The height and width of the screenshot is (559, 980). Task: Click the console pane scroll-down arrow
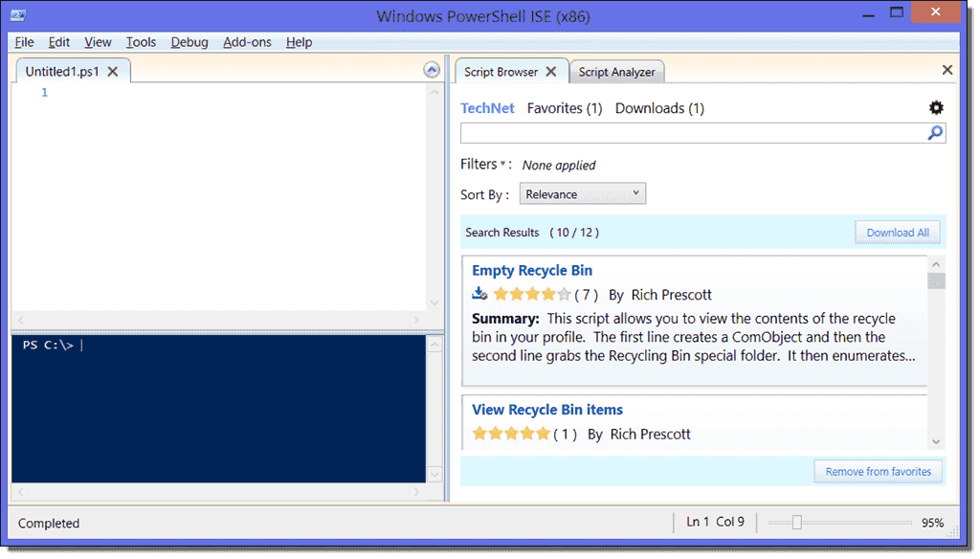434,475
